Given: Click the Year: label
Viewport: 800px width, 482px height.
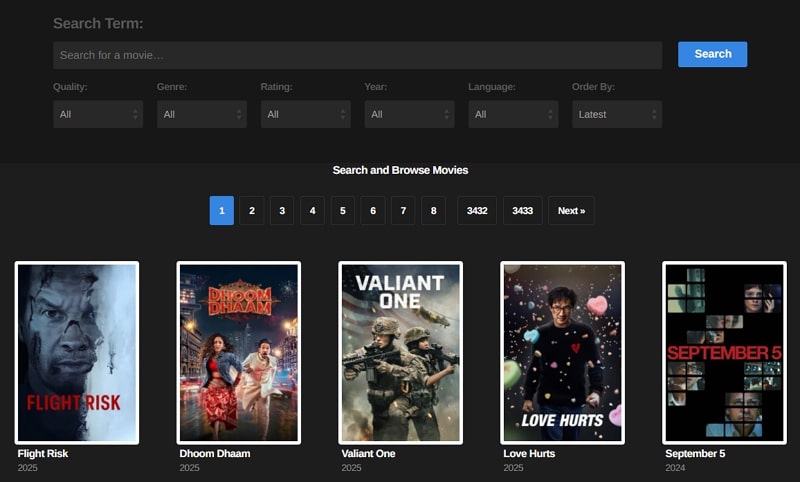Looking at the screenshot, I should pyautogui.click(x=376, y=87).
